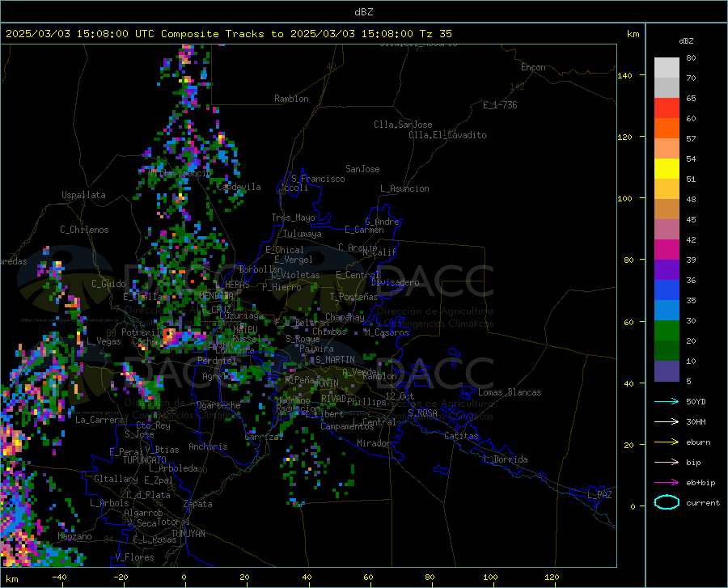Click the '50YD' legend label
Screen dimensions: 728x588
click(696, 401)
